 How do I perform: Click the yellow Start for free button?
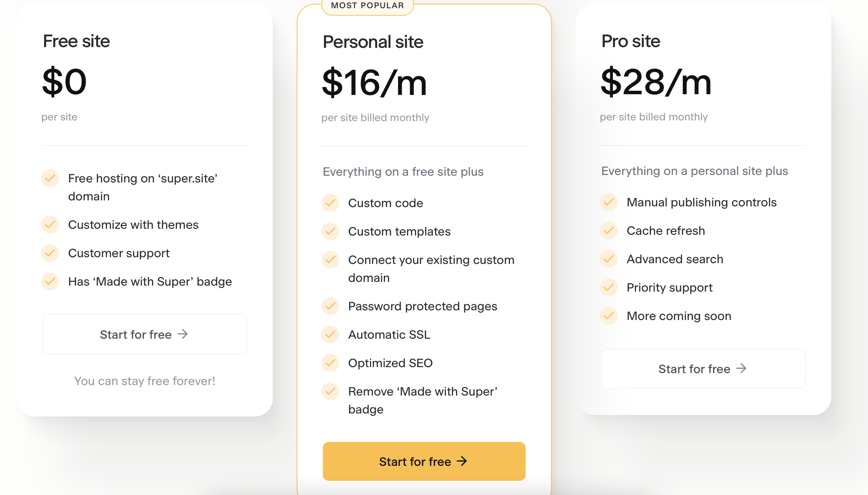pyautogui.click(x=424, y=461)
